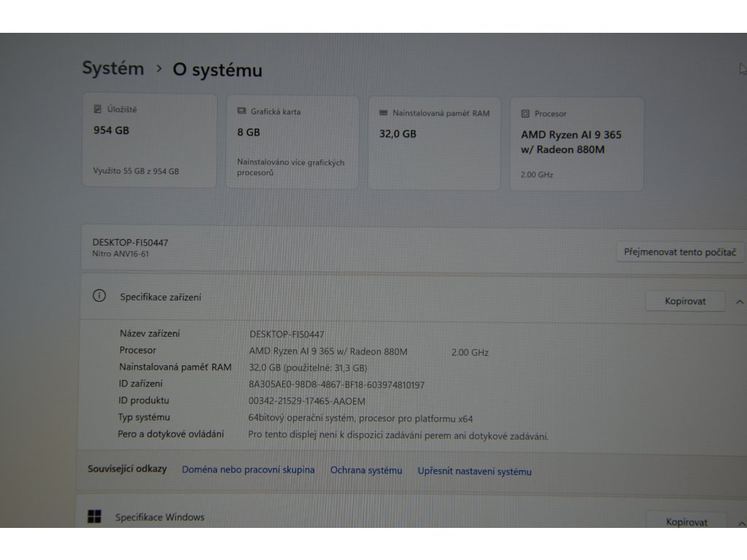
Task: Click the Windows logo icon
Action: pos(94,516)
